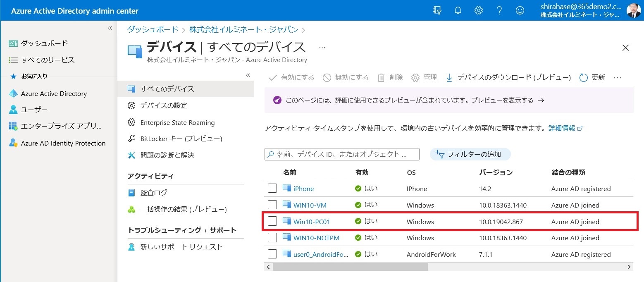644x282 pixels.
Task: Click version 10.0.19042.867 cell
Action: (x=501, y=222)
